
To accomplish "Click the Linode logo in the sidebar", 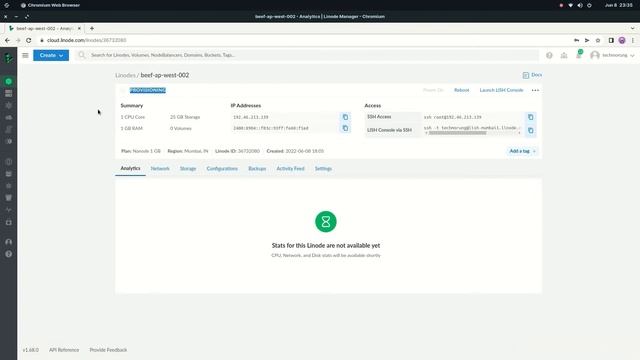I will (9, 58).
